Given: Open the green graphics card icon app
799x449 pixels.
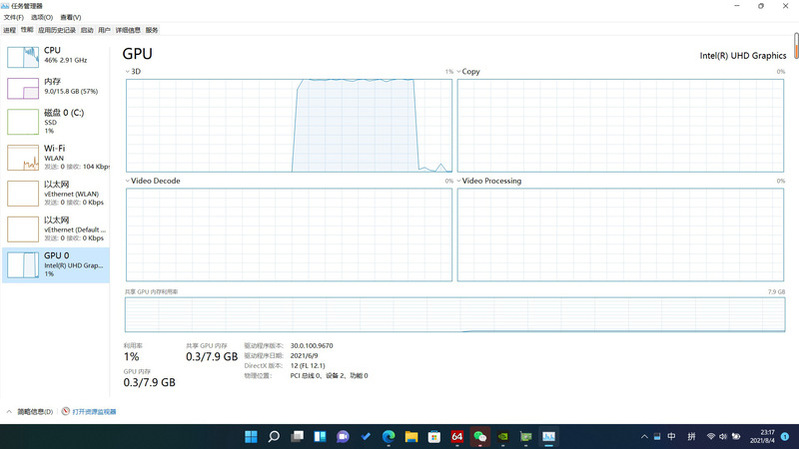Looking at the screenshot, I should (x=526, y=437).
